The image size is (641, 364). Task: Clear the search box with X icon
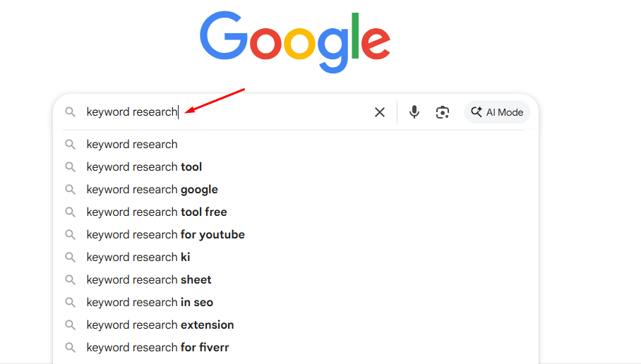click(380, 112)
